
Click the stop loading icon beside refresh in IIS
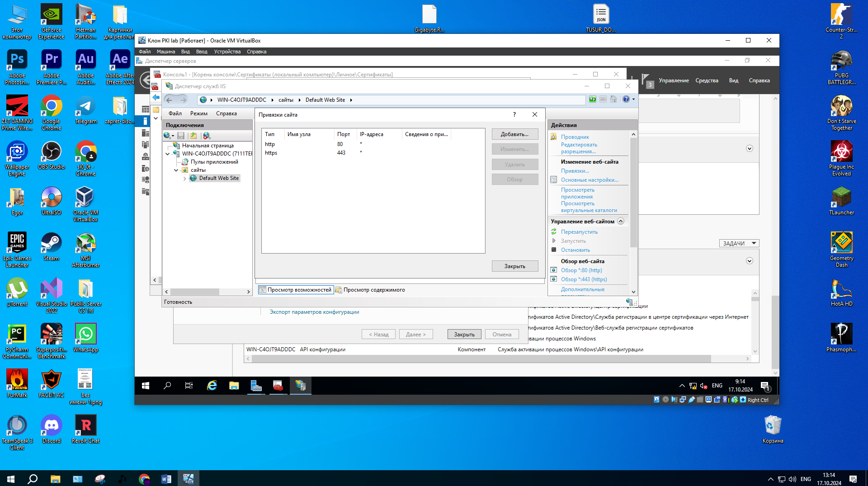603,99
